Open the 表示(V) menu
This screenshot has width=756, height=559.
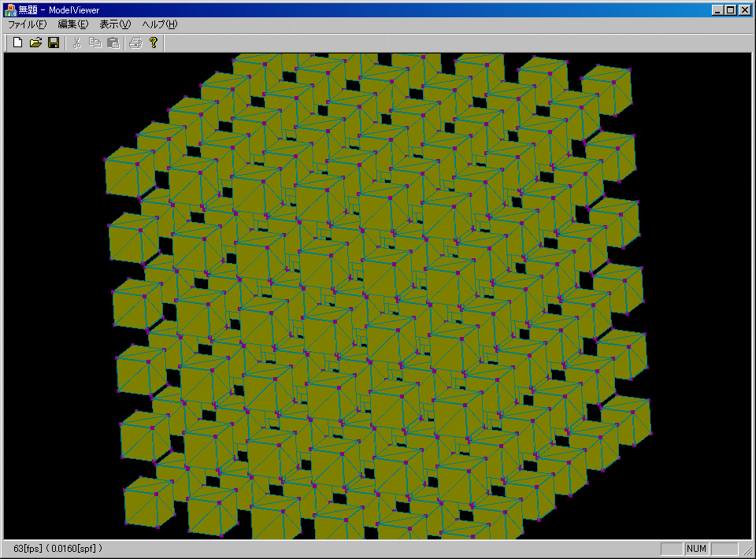[x=115, y=24]
